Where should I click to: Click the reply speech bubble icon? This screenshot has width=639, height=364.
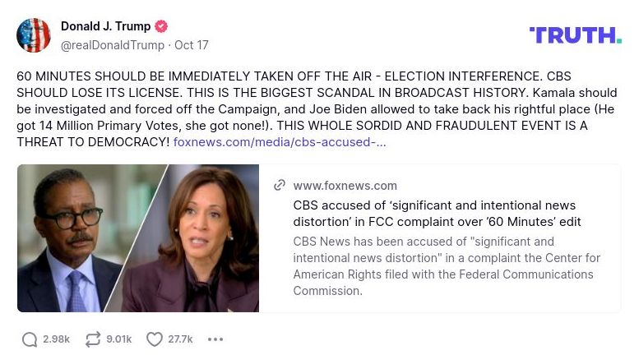pos(30,339)
